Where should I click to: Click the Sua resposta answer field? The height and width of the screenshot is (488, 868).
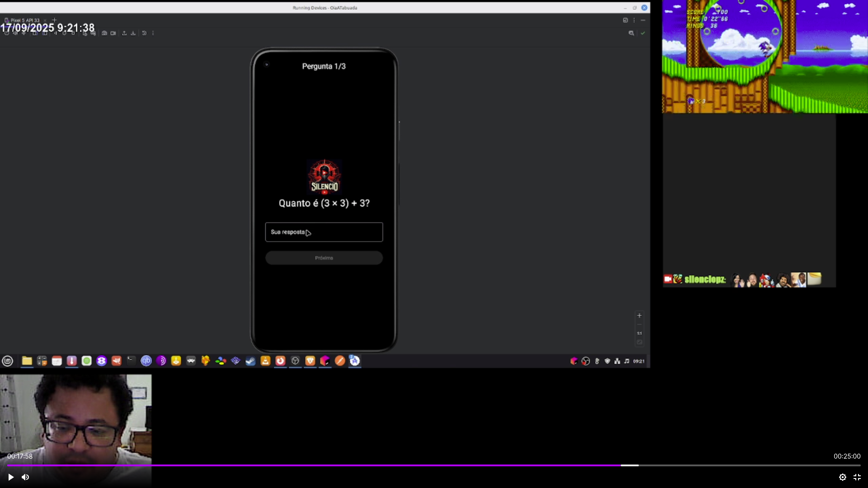(x=324, y=232)
